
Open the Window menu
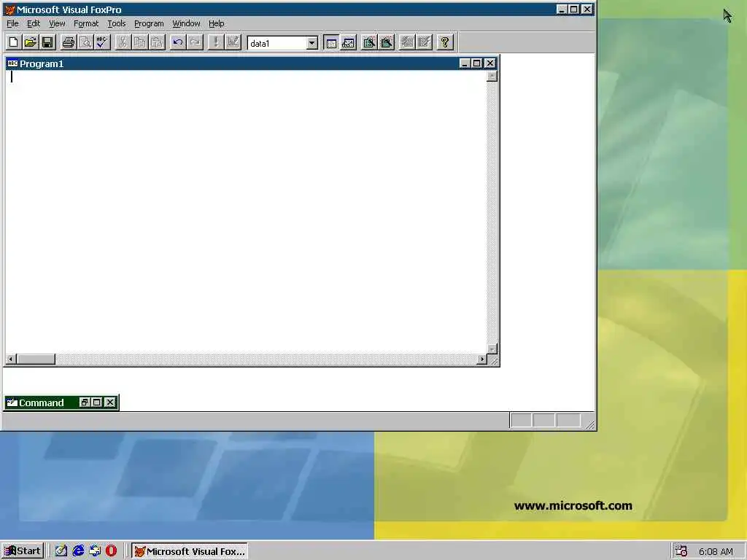186,23
